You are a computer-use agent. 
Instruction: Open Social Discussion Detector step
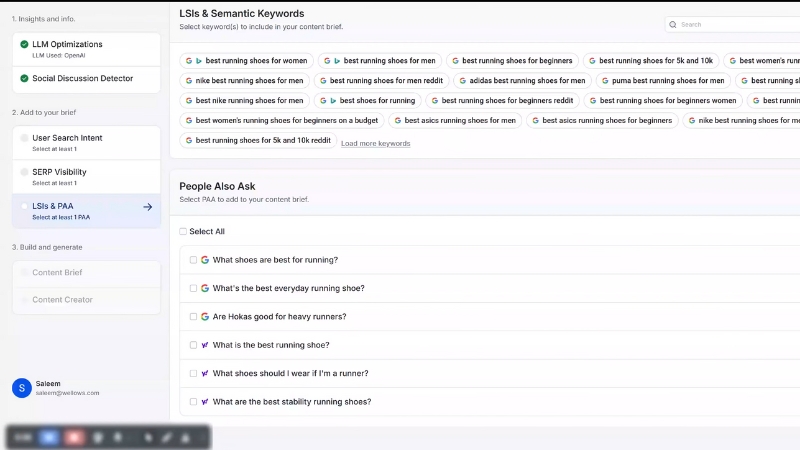point(86,80)
